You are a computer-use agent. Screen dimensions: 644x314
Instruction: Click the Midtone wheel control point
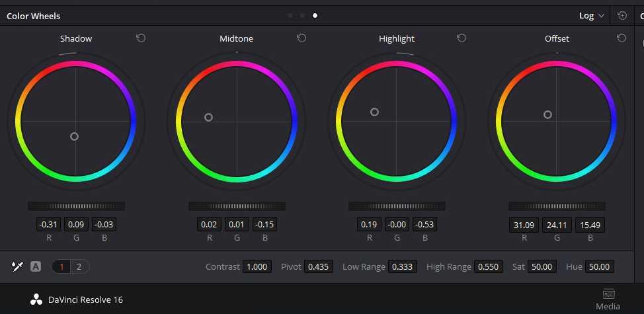coord(209,118)
